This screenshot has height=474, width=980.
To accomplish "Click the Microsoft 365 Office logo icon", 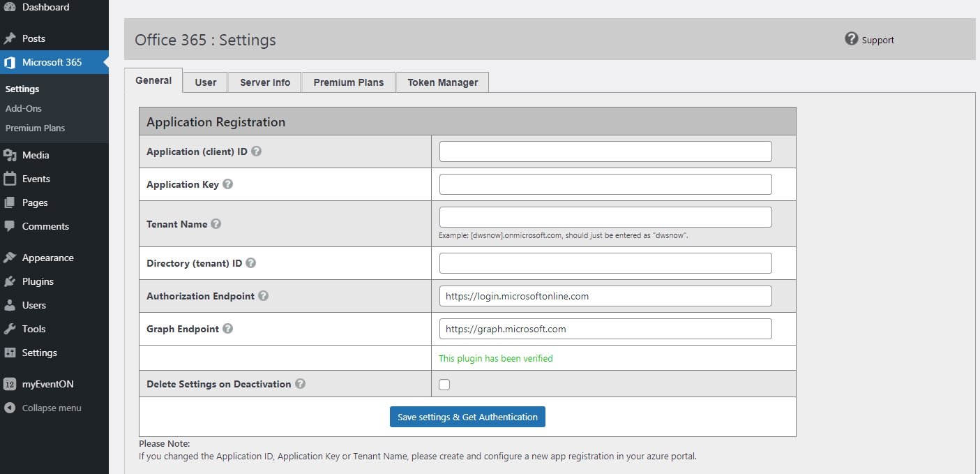I will click(x=10, y=62).
